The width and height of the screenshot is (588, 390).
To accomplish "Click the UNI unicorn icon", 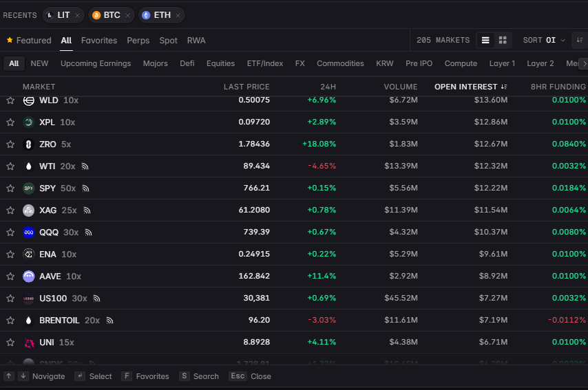I will click(28, 343).
